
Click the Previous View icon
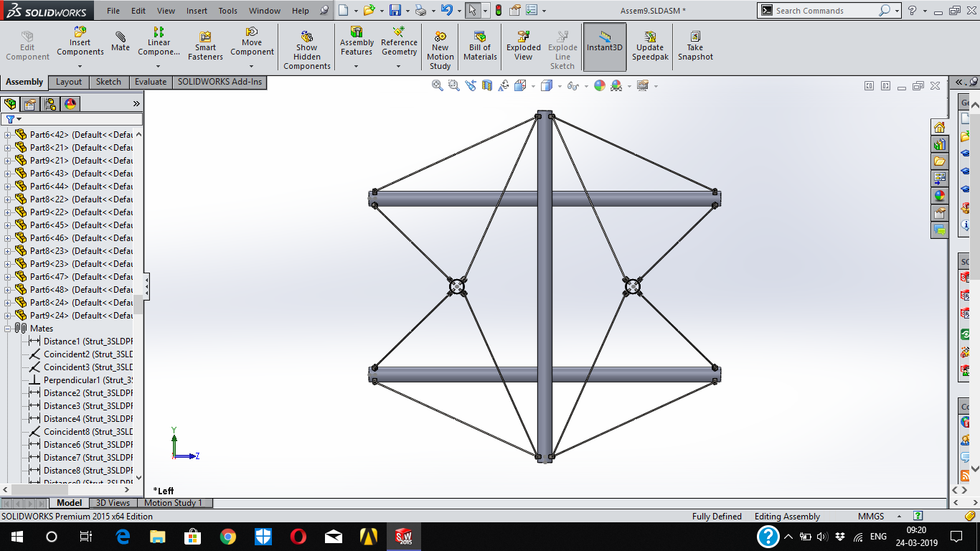pos(471,85)
